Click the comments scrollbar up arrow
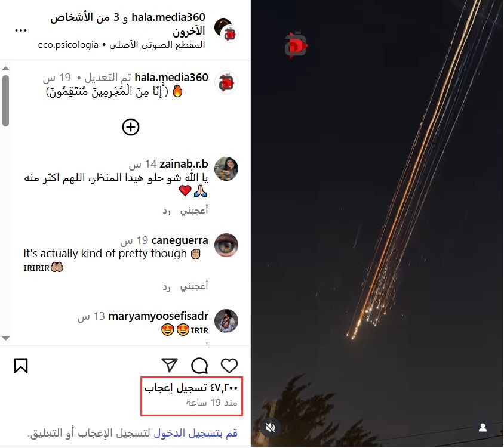This screenshot has width=504, height=448. pyautogui.click(x=5, y=69)
